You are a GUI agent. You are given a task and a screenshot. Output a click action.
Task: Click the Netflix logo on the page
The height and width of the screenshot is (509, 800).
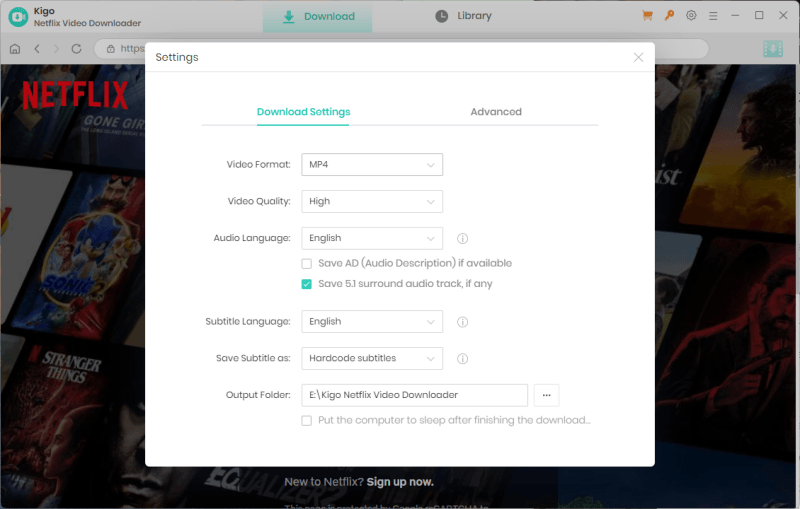(75, 95)
